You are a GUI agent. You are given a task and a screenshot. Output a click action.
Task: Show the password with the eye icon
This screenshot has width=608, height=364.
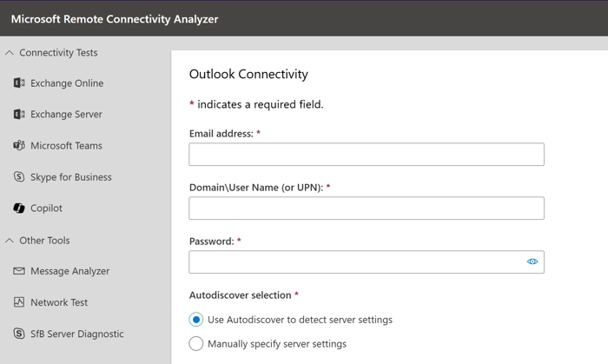click(x=532, y=261)
